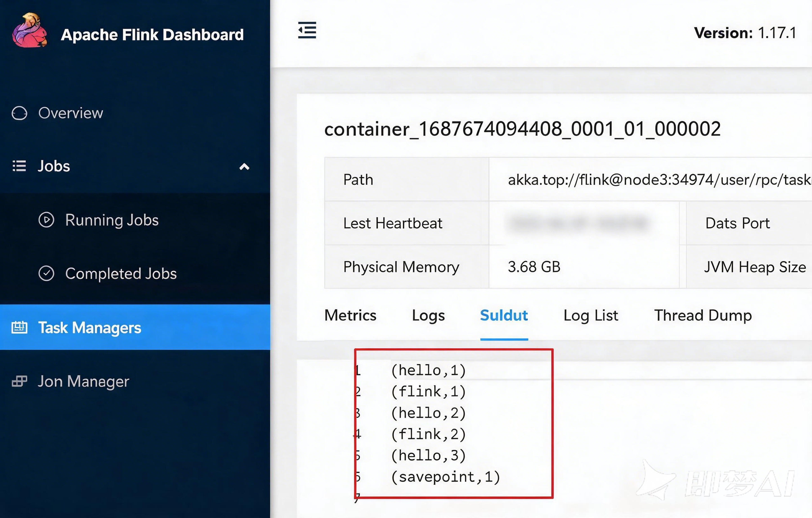This screenshot has width=812, height=518.
Task: Click the Apache Flink Dashboard title
Action: (152, 34)
